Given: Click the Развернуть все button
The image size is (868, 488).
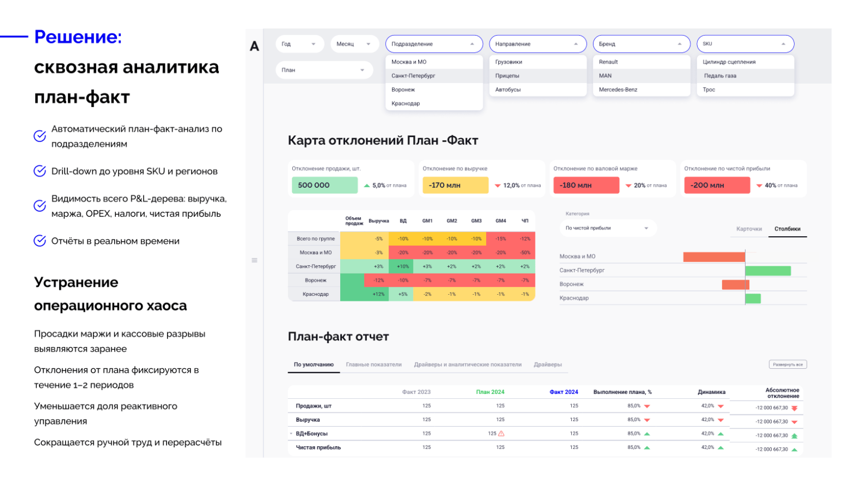Looking at the screenshot, I should pos(788,364).
